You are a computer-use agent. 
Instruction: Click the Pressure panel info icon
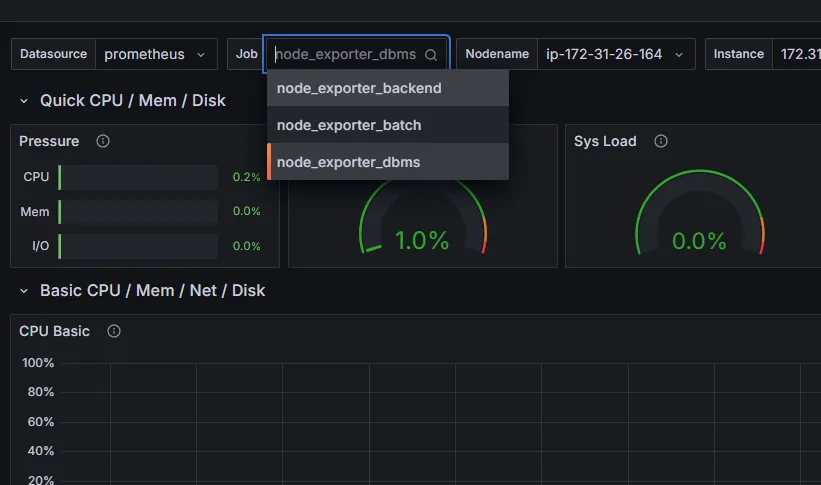(103, 141)
